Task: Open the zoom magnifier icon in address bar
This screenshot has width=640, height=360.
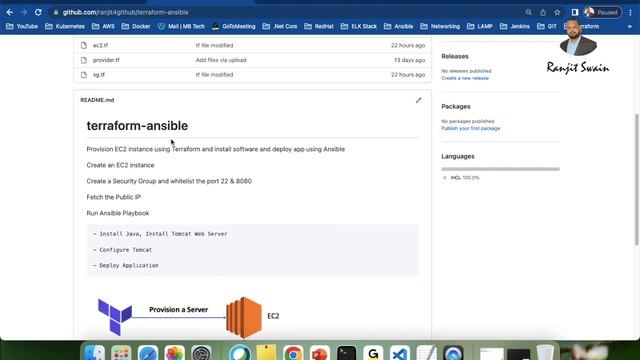Action: coord(529,12)
